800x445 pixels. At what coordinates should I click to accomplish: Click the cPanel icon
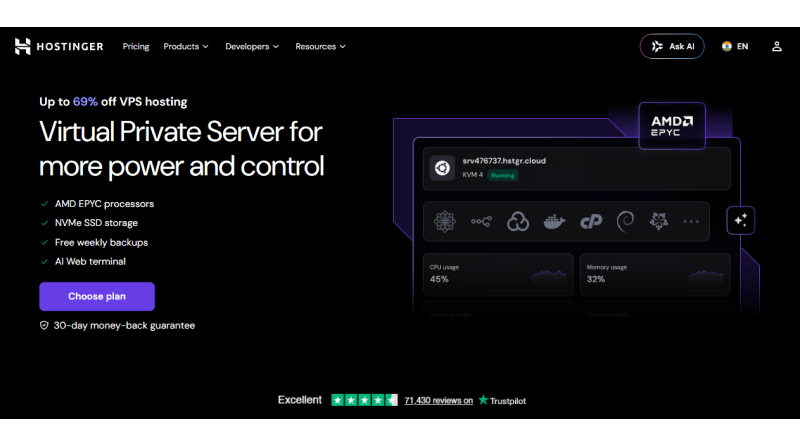(x=591, y=221)
